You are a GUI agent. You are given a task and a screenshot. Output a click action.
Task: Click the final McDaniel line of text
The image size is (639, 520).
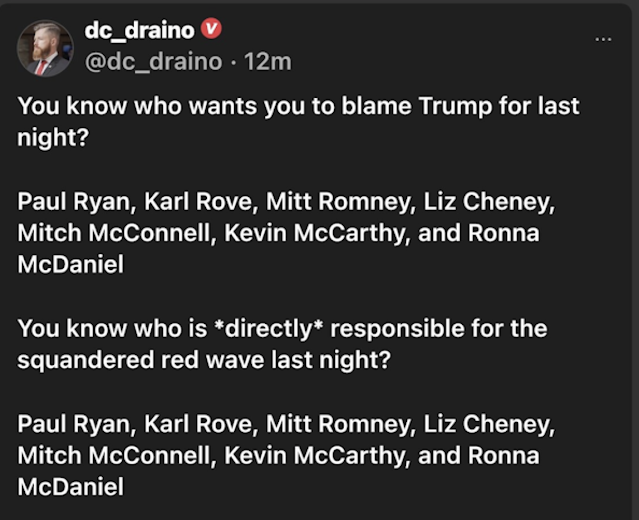(x=71, y=487)
